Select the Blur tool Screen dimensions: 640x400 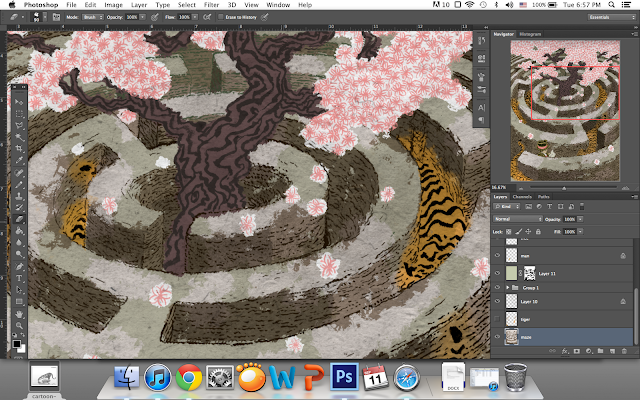point(19,242)
